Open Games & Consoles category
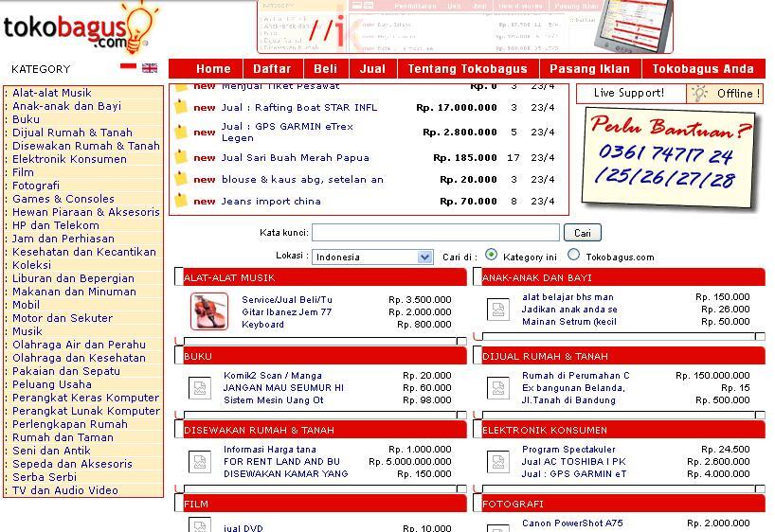Image resolution: width=775 pixels, height=532 pixels. tap(63, 199)
